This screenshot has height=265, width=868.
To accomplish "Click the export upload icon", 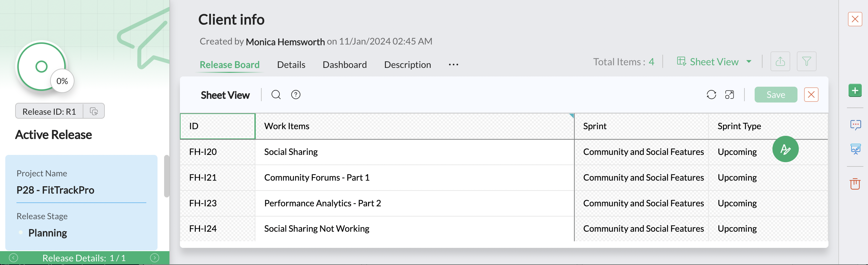I will [780, 61].
